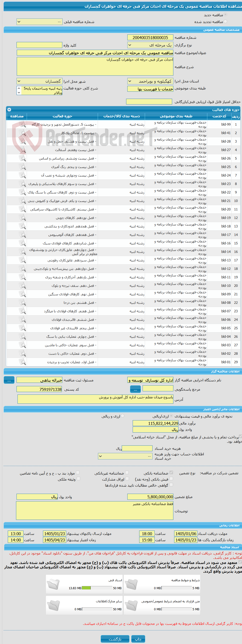Sort by the دسته بندی کالا/خدمات column header

click(121, 116)
